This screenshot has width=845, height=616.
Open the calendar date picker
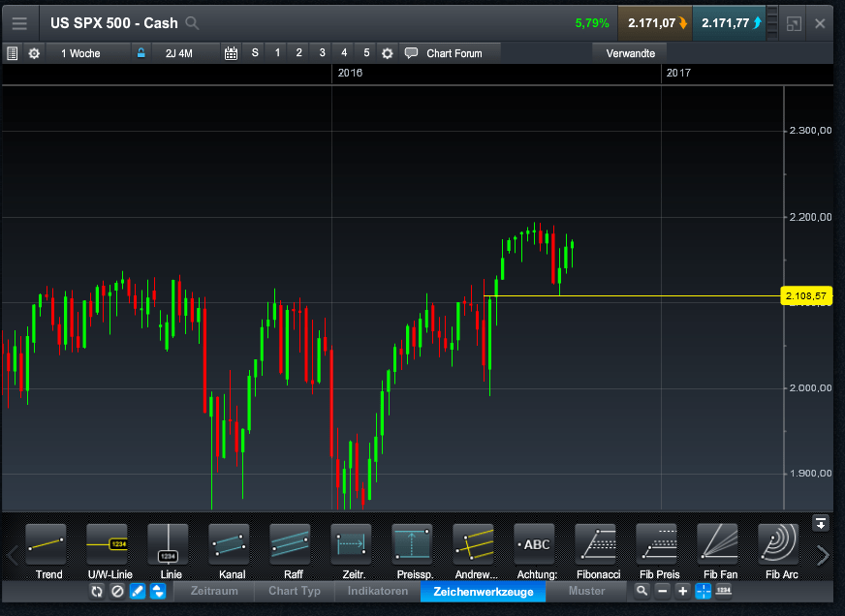point(231,53)
